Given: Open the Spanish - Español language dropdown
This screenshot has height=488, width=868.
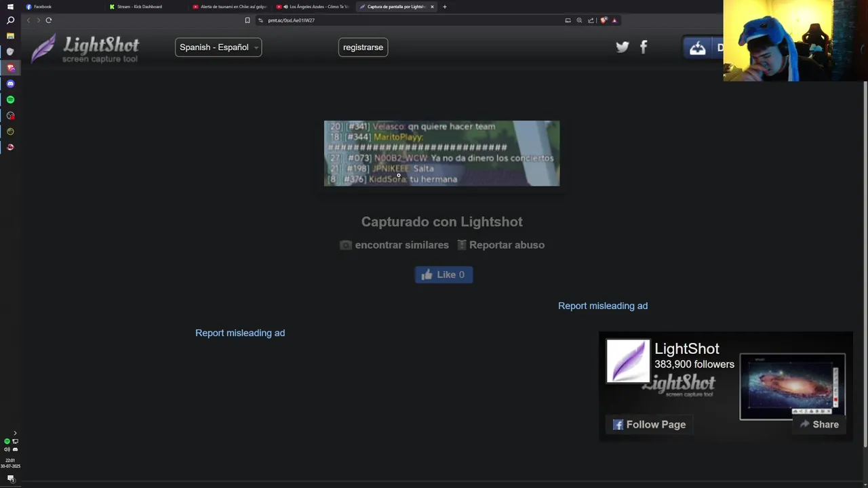Looking at the screenshot, I should click(218, 47).
